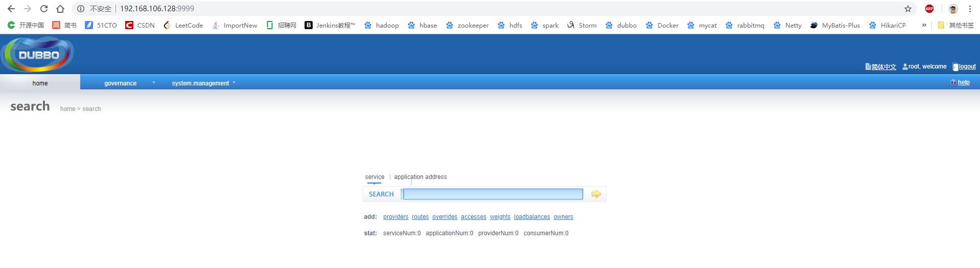Click the providers add link
This screenshot has height=268, width=980.
pyautogui.click(x=395, y=217)
